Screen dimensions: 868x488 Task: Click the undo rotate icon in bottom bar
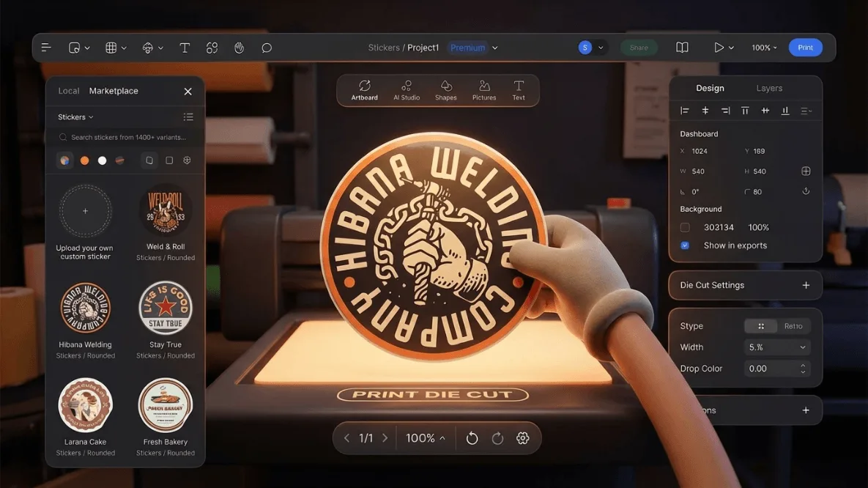(472, 438)
